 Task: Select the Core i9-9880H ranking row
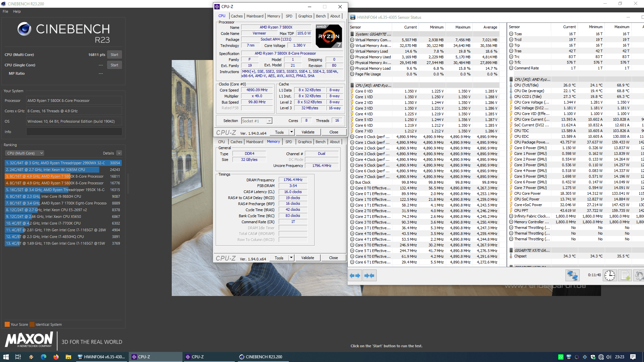coord(63,196)
